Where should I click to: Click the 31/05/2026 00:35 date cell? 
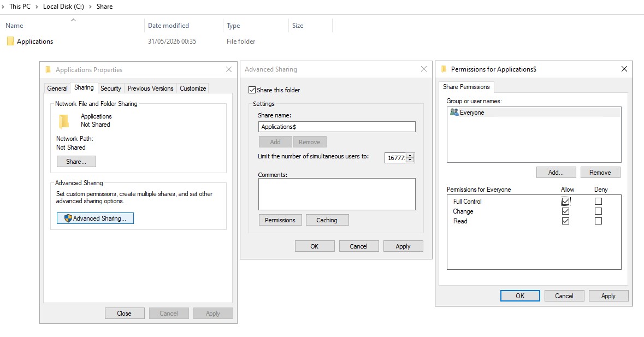(172, 41)
